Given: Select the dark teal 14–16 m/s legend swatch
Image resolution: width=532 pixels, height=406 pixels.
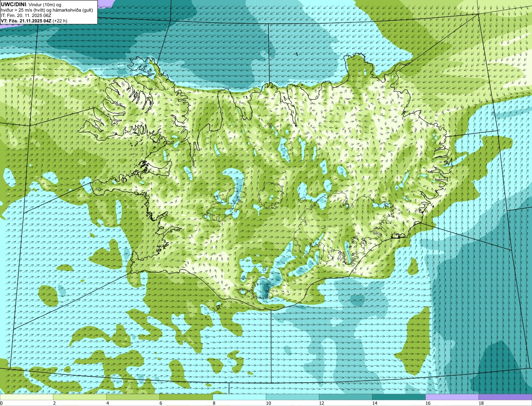Looking at the screenshot, I should [x=399, y=397].
